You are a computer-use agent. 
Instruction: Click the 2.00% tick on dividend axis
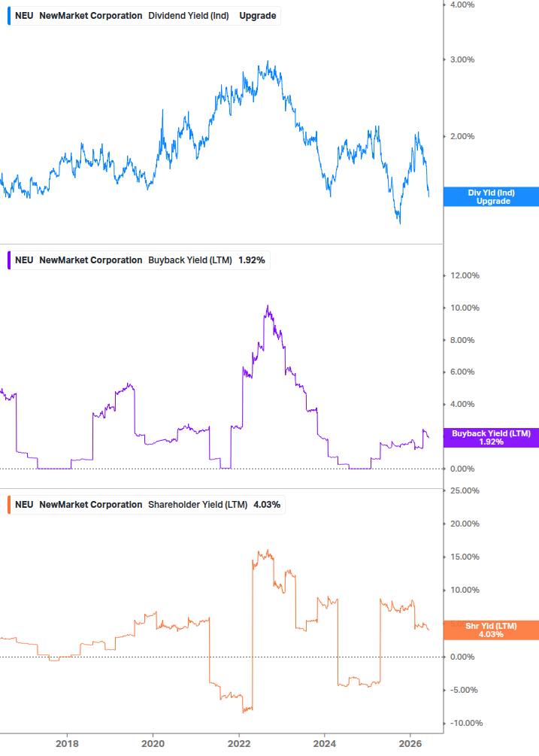click(x=462, y=136)
